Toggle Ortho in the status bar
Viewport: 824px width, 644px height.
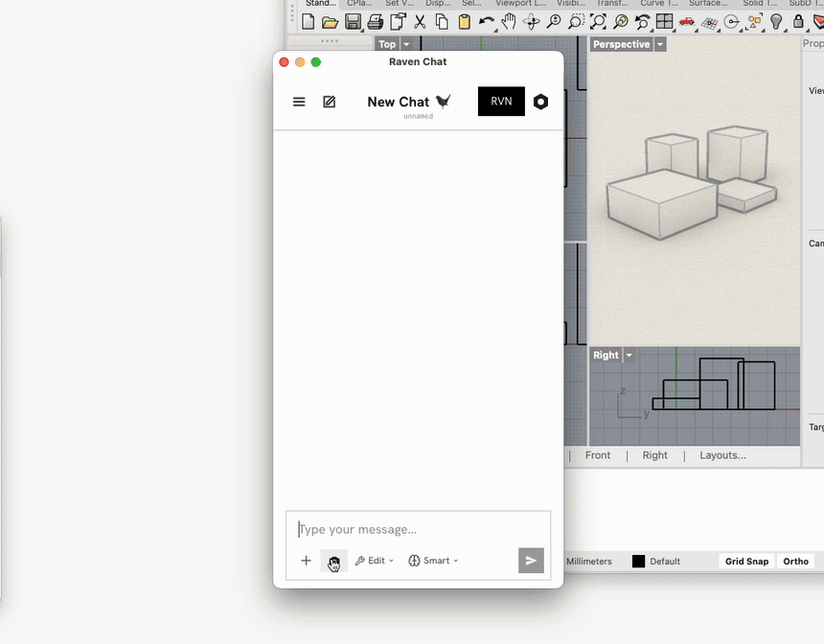pos(795,561)
